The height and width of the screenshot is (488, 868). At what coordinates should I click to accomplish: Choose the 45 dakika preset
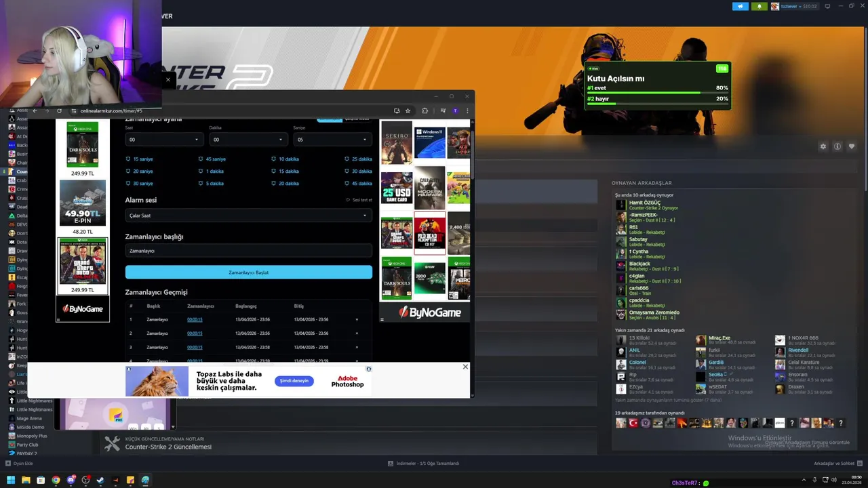[x=358, y=184]
